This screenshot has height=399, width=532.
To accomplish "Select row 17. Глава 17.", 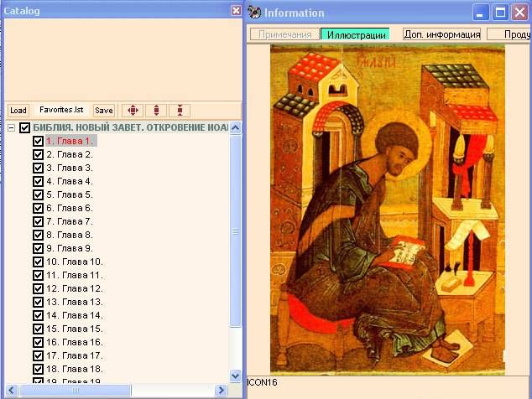I will pyautogui.click(x=75, y=355).
